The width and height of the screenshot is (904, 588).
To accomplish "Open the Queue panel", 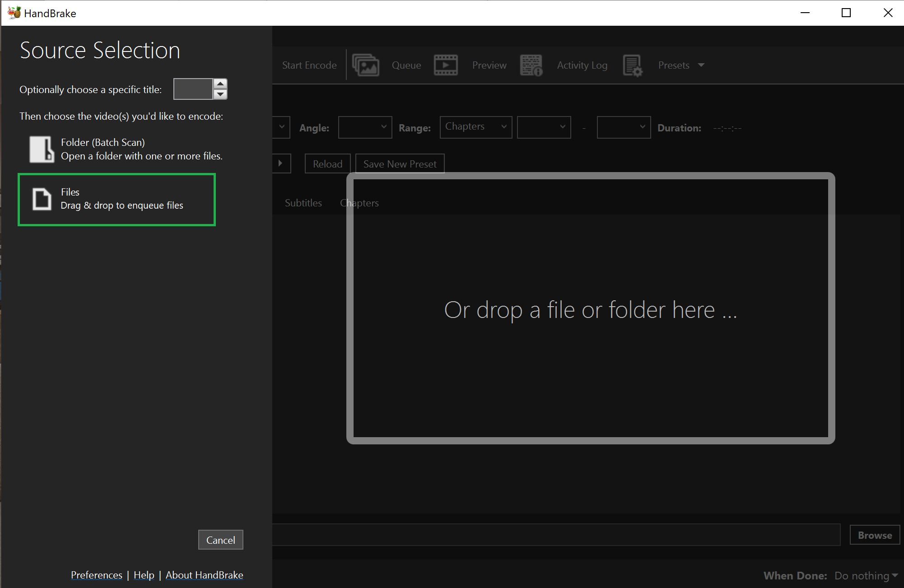I will pos(406,65).
